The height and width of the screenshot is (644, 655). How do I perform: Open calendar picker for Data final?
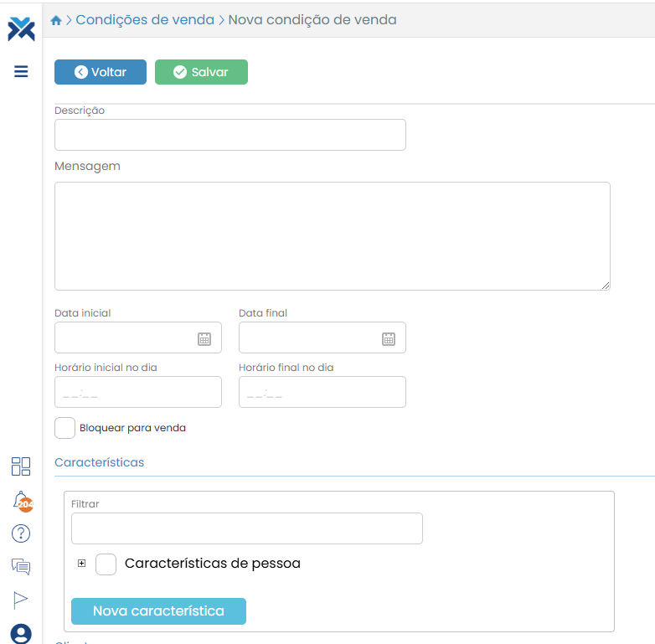[389, 338]
